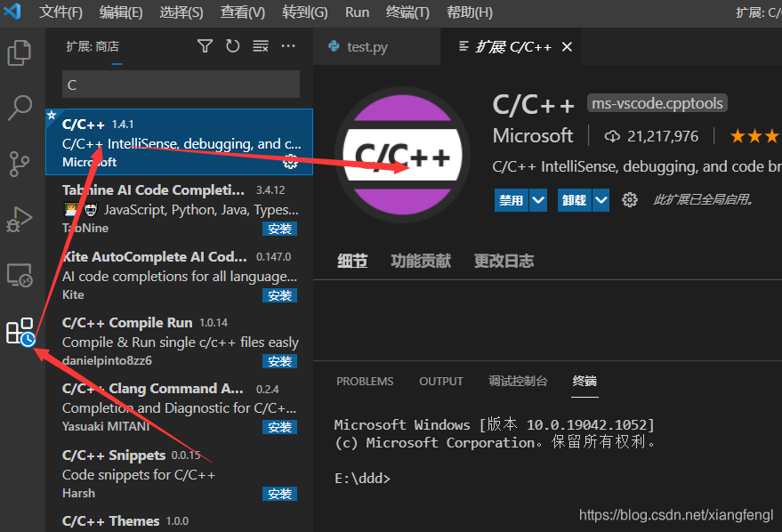The width and height of the screenshot is (782, 532).
Task: Open the 终端(T) menu
Action: click(407, 12)
